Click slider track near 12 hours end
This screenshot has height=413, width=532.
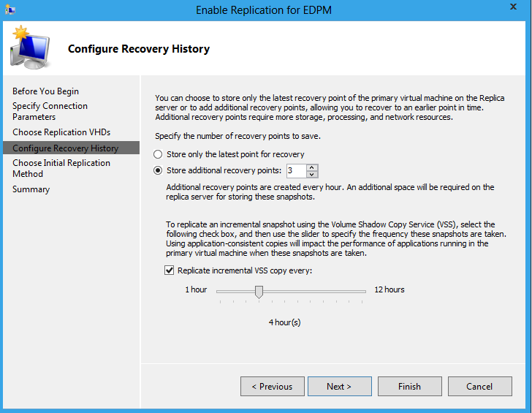[x=362, y=291]
